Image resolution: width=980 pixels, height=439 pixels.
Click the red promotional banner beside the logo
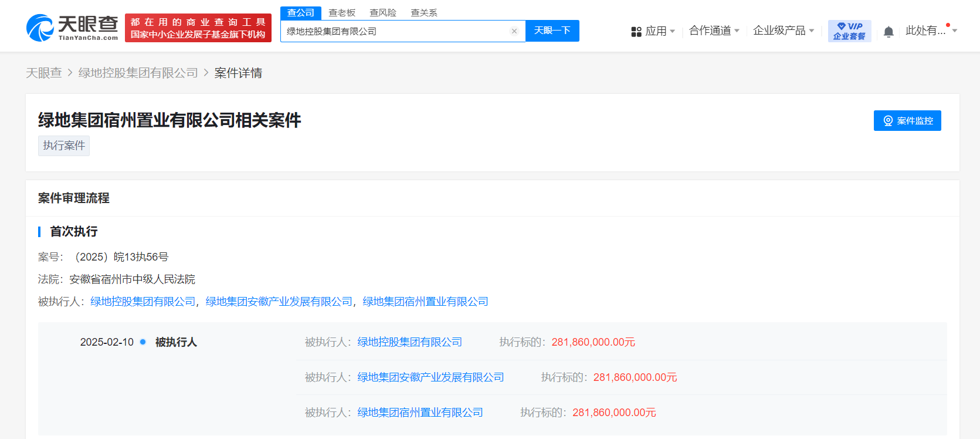(x=198, y=28)
